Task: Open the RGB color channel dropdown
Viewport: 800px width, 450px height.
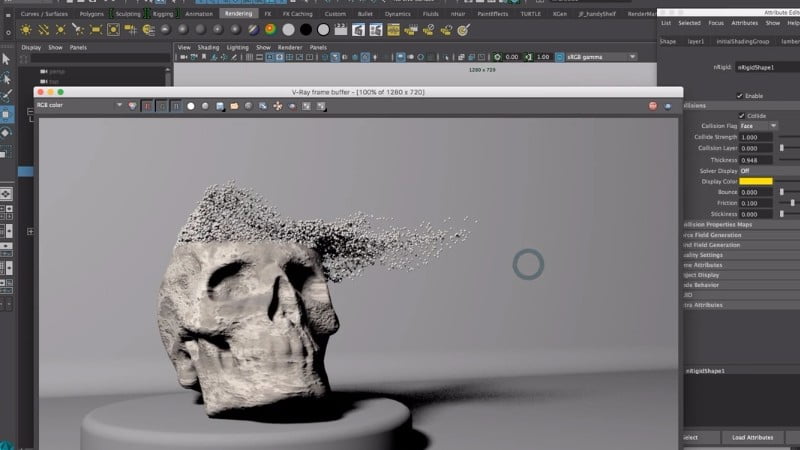Action: tap(78, 105)
